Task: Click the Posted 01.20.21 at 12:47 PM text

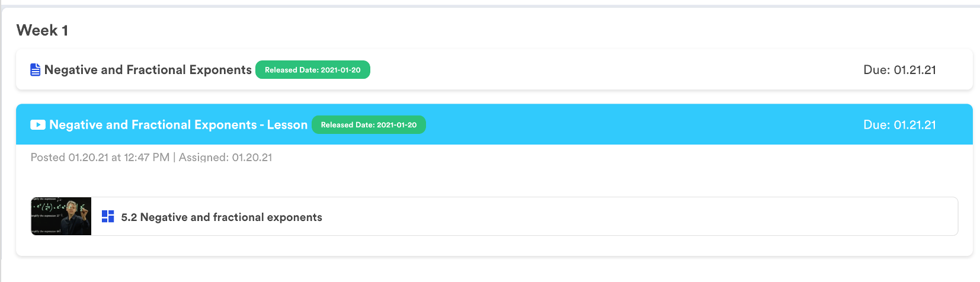Action: coord(100,158)
